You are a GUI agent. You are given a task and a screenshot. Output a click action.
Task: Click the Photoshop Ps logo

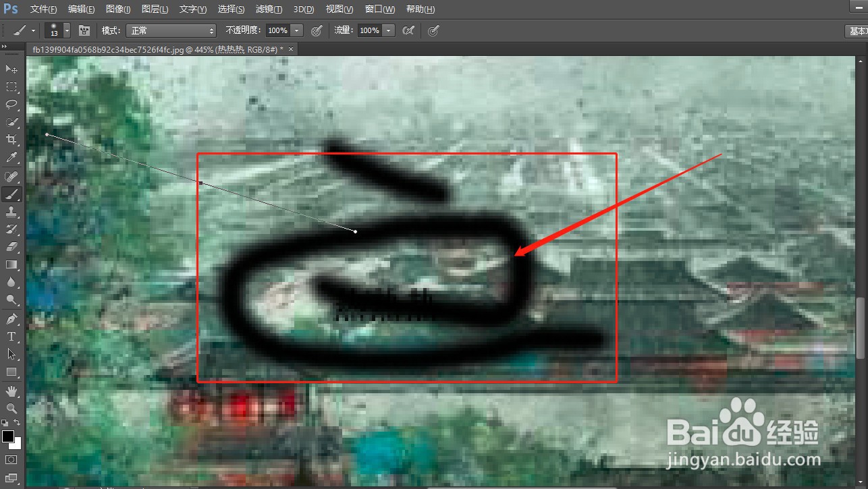11,9
